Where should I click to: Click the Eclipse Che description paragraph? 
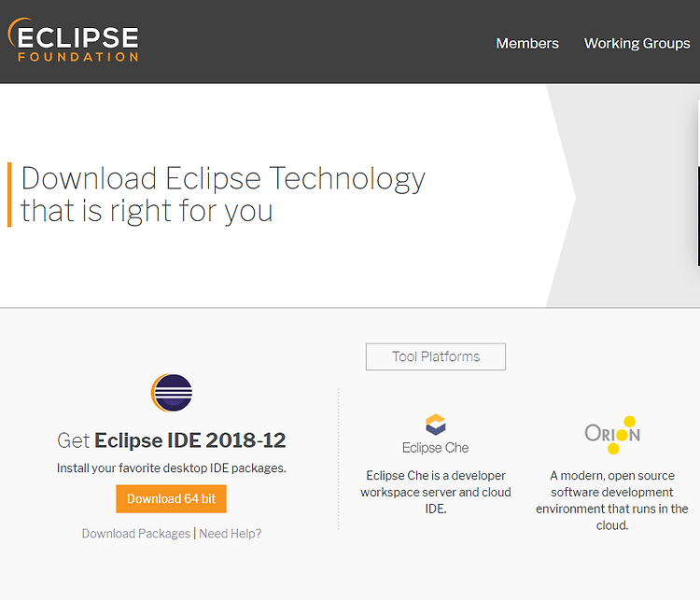pos(436,492)
